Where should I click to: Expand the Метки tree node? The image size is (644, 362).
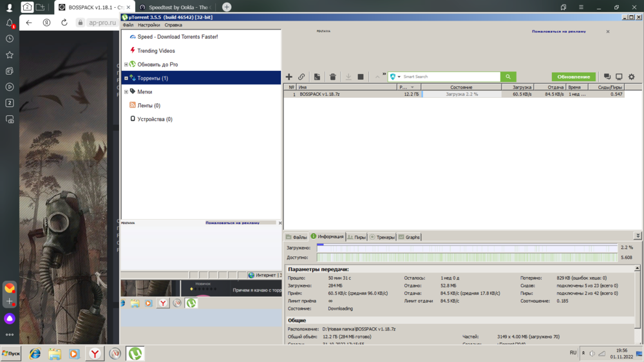(126, 92)
